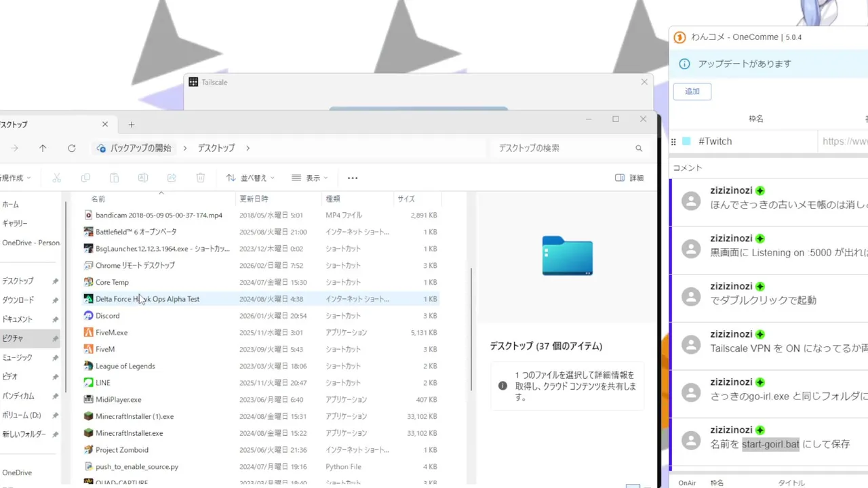The width and height of the screenshot is (868, 488).
Task: Select Delta Force Hawk Ops Alpha Test row
Action: click(x=261, y=299)
